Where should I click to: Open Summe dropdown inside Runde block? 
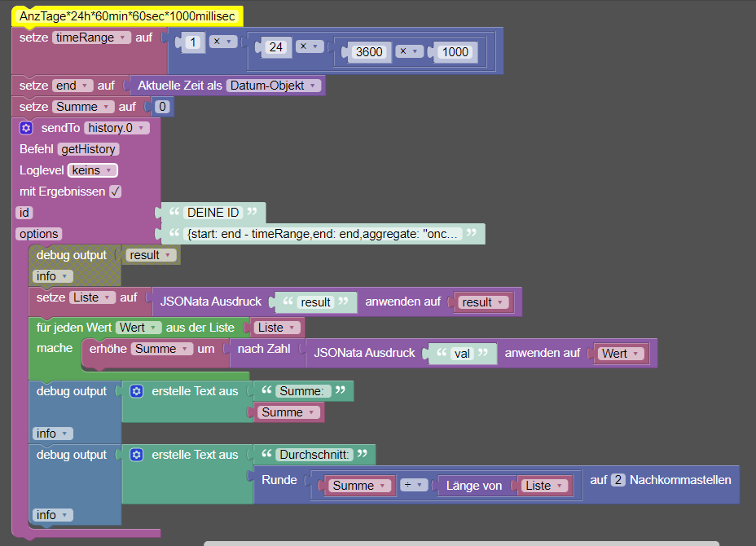[x=360, y=486]
